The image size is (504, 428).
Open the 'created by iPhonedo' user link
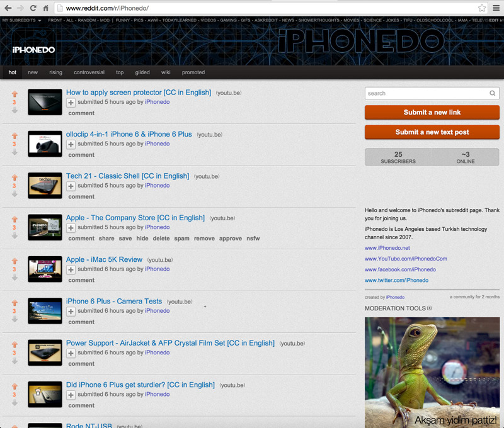click(x=395, y=297)
